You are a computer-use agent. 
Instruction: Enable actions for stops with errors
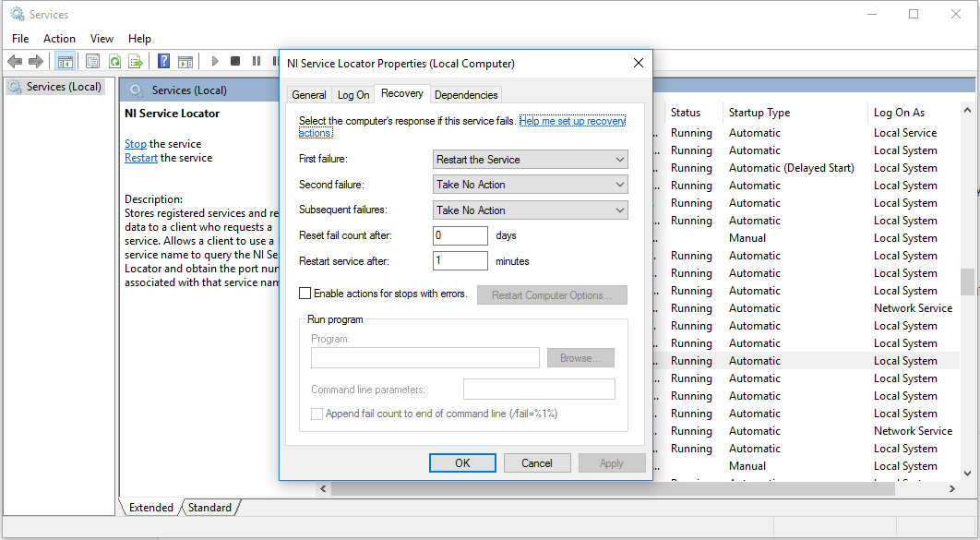(x=305, y=294)
